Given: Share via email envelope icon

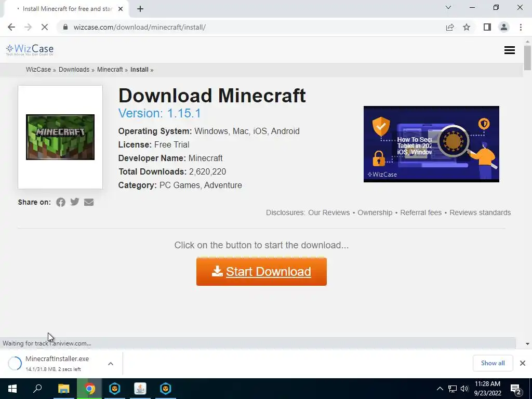Looking at the screenshot, I should (x=89, y=202).
